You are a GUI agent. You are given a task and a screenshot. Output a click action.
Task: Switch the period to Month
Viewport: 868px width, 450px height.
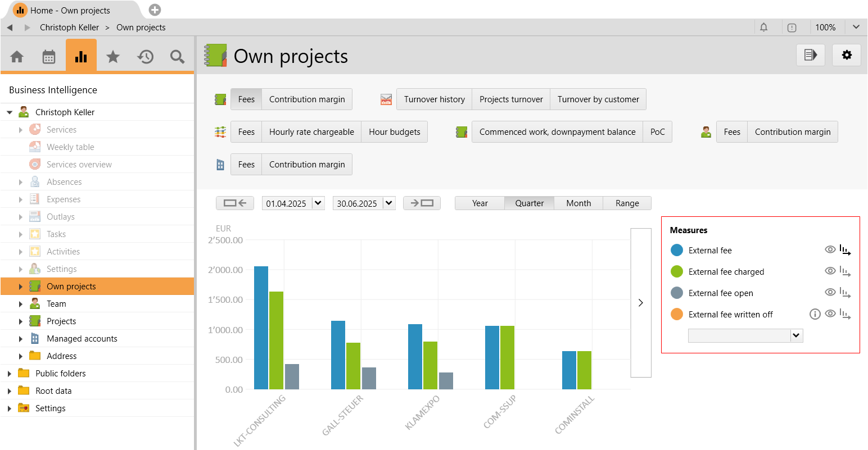click(578, 203)
